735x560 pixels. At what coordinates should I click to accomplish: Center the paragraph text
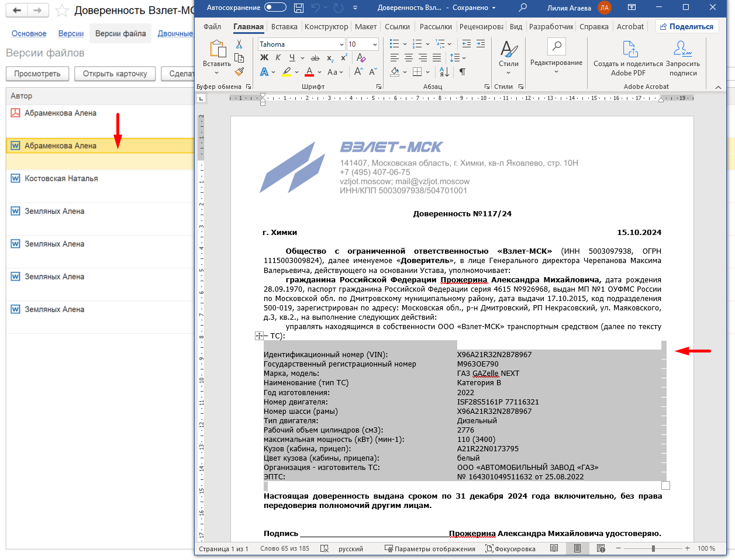[409, 58]
